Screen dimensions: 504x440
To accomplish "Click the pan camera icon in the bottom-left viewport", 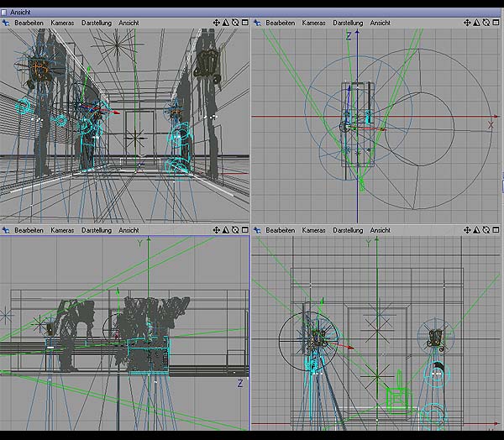I will point(217,230).
